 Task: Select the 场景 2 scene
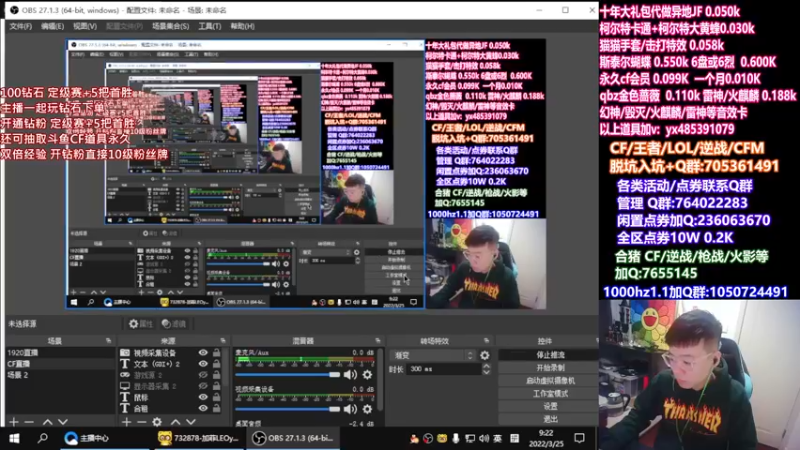60,375
